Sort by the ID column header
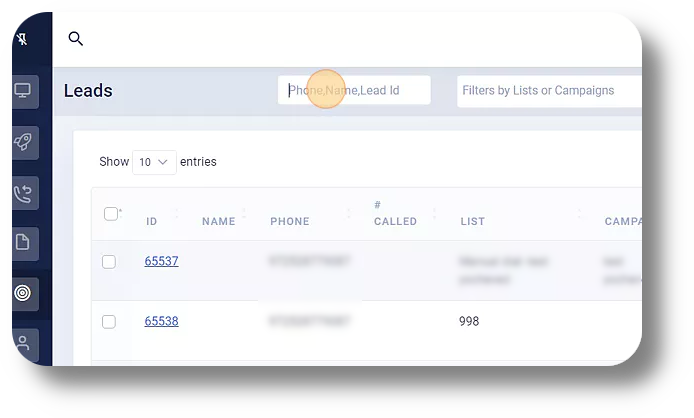This screenshot has width=694, height=418. tap(151, 221)
